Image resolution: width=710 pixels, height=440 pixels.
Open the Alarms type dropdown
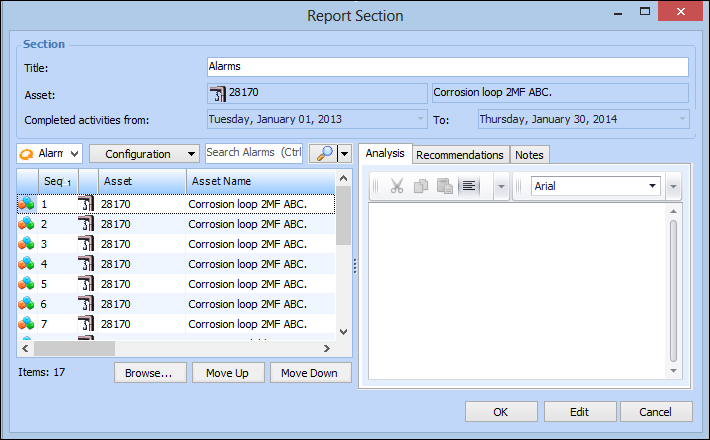click(49, 153)
